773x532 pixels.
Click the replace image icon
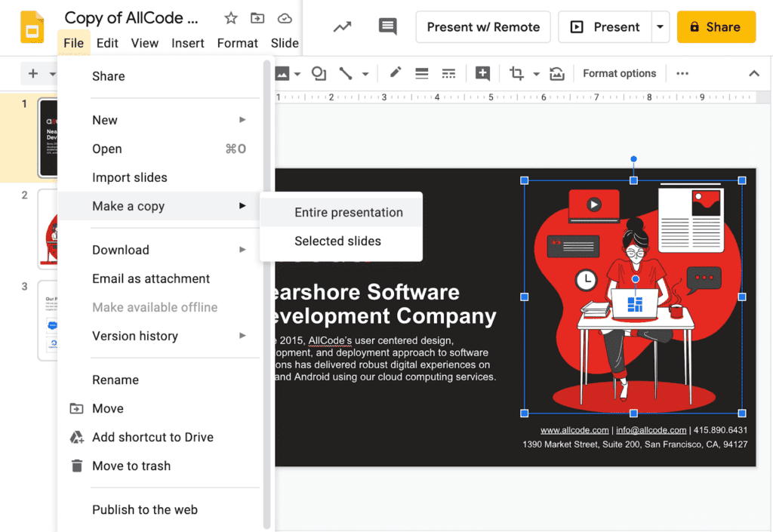pos(557,73)
